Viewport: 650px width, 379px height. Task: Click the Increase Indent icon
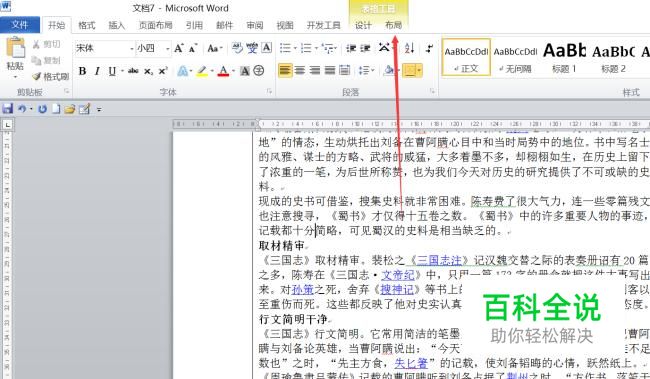365,48
